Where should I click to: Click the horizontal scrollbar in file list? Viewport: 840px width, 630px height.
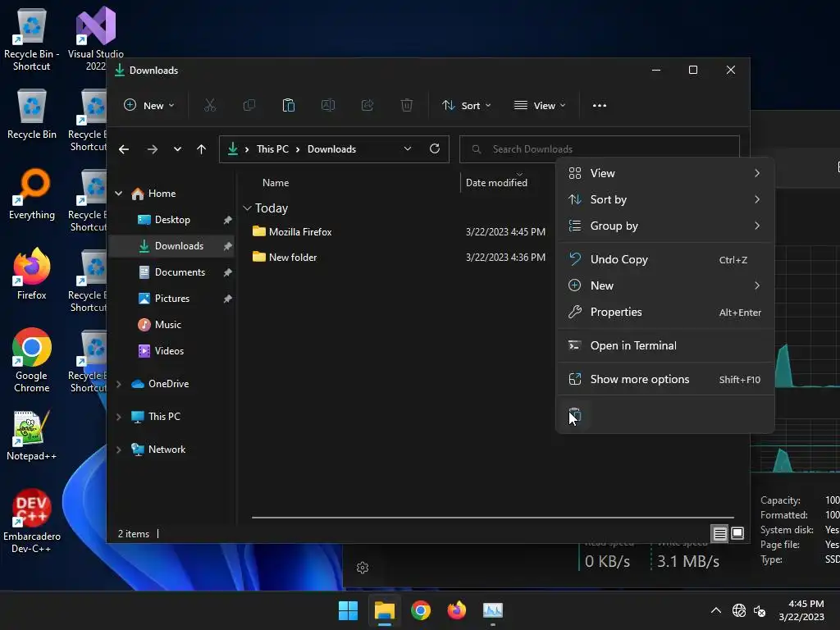pos(492,518)
